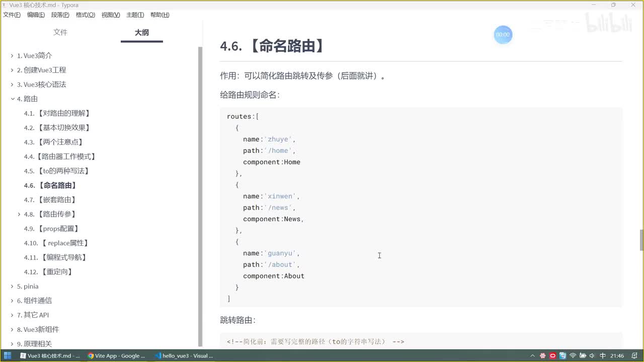Open the notification center icon
The width and height of the screenshot is (644, 362).
pyautogui.click(x=633, y=355)
